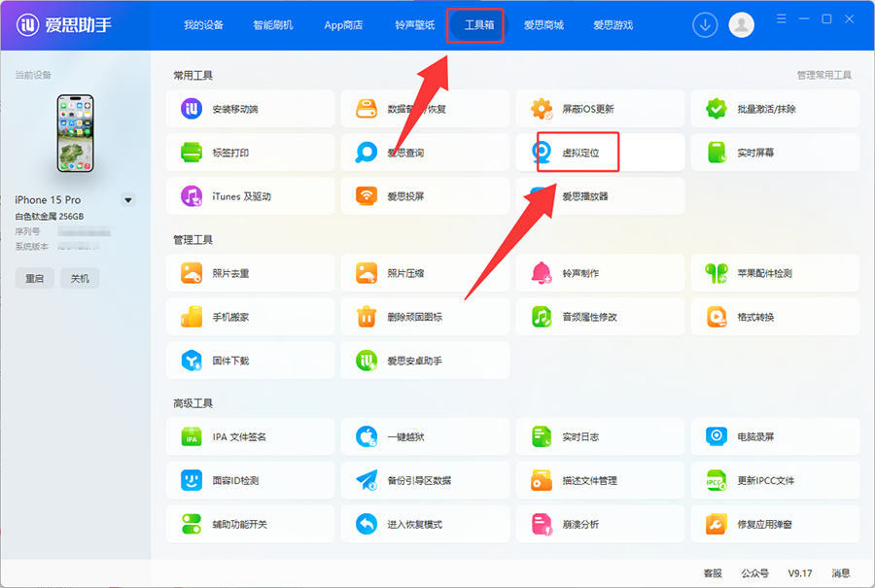Open 描述文件管理 tool icon
875x588 pixels.
pyautogui.click(x=542, y=480)
